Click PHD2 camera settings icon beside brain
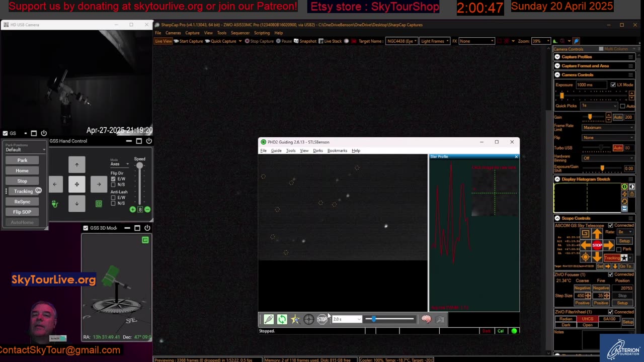644x362 pixels. pyautogui.click(x=440, y=319)
